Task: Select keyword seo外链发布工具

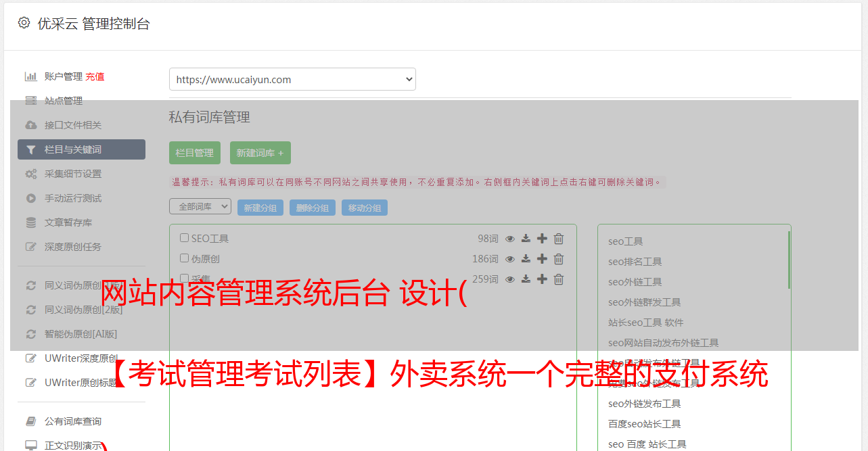Action: point(644,404)
